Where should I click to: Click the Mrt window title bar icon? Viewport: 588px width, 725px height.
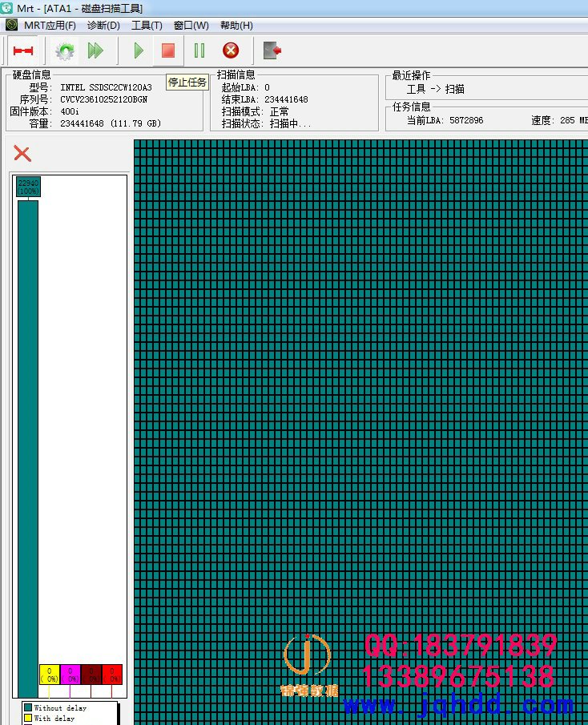(x=7, y=8)
